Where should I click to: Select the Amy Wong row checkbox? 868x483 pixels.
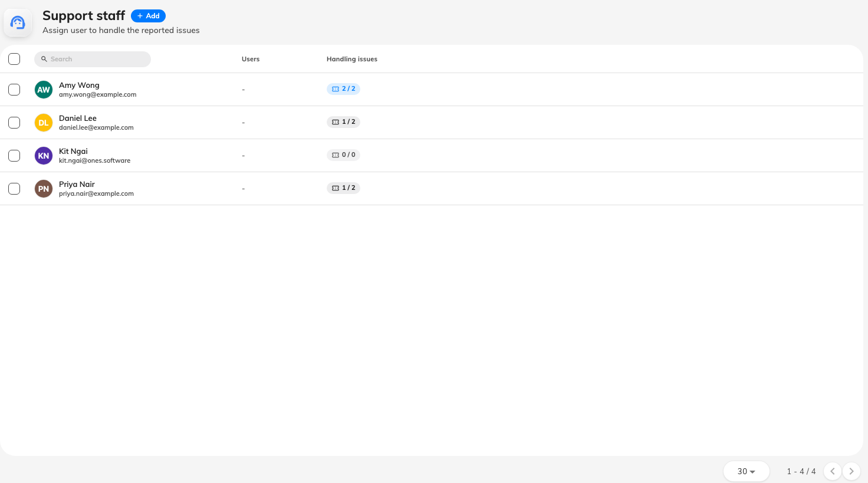(x=14, y=90)
